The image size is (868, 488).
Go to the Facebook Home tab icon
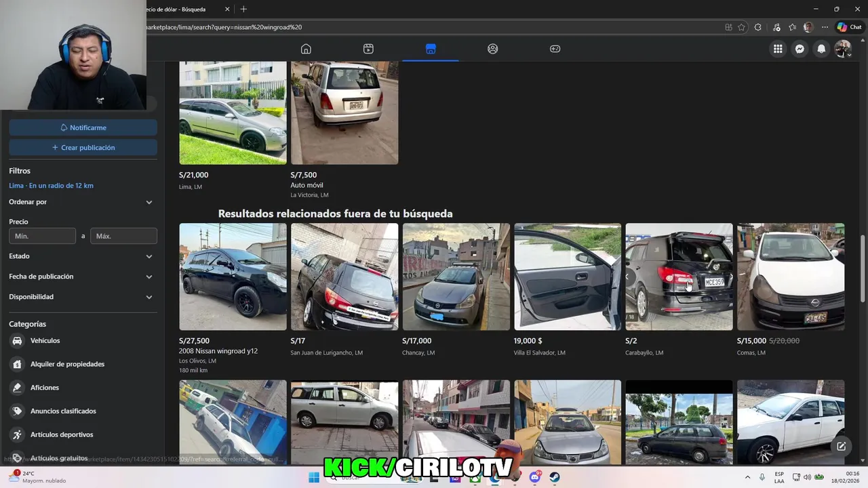tap(306, 49)
